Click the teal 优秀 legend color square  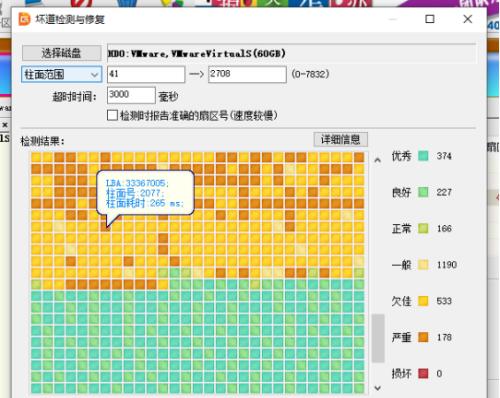tap(423, 156)
